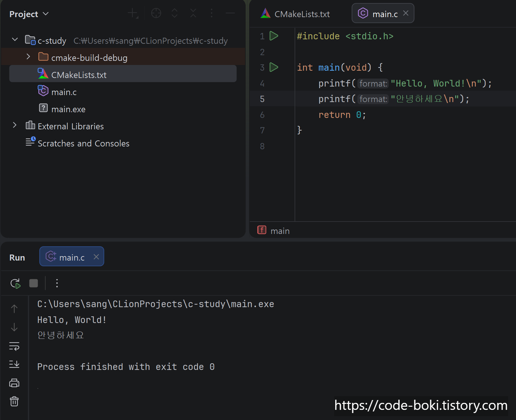This screenshot has width=516, height=420.
Task: Click the int main(void) line
Action: [x=340, y=68]
